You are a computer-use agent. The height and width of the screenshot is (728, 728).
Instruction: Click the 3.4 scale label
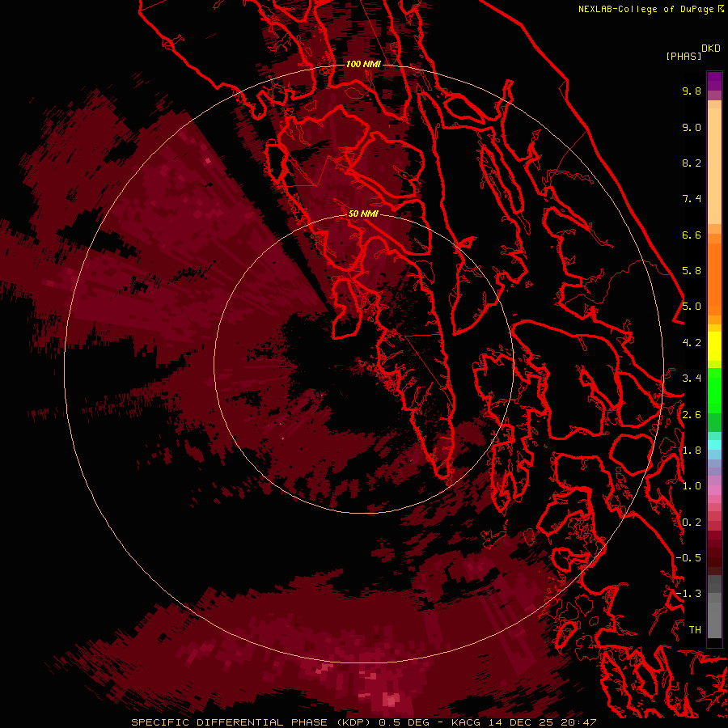pos(692,379)
